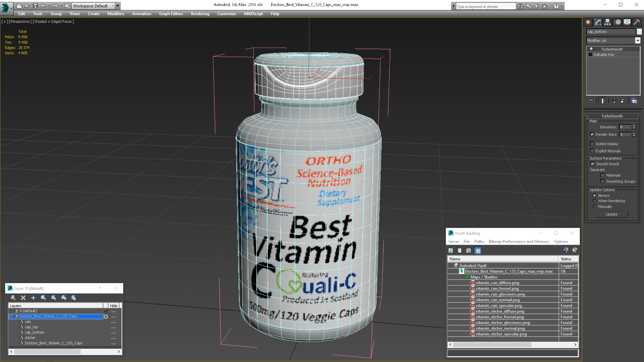Open the Modifier List dropdown
The image size is (644, 362).
click(x=638, y=40)
